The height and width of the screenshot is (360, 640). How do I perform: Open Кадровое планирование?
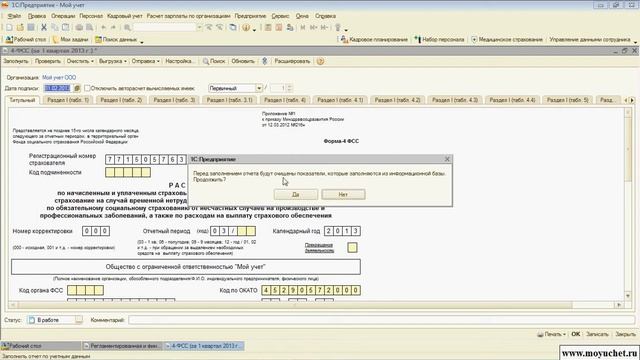(374, 40)
